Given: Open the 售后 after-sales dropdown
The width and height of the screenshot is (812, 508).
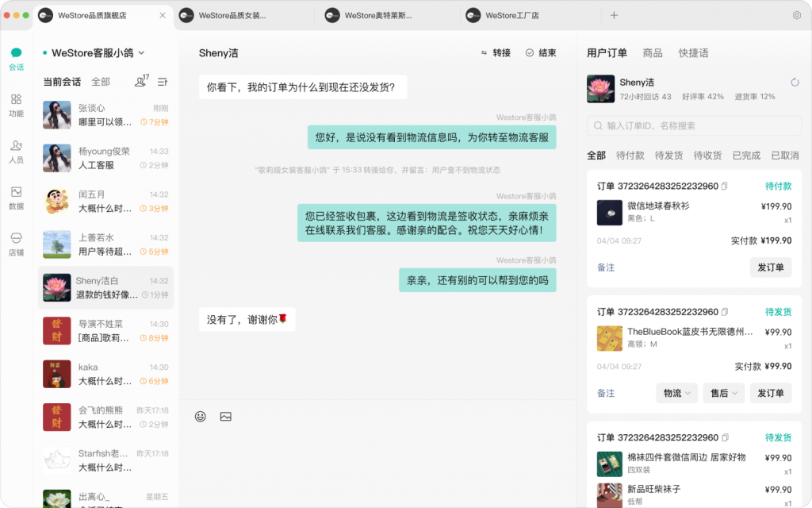Looking at the screenshot, I should tap(722, 393).
